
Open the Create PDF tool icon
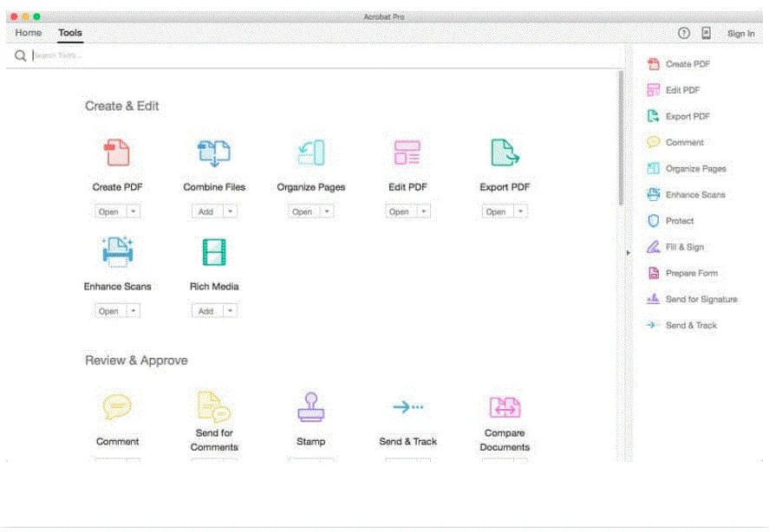click(x=117, y=152)
